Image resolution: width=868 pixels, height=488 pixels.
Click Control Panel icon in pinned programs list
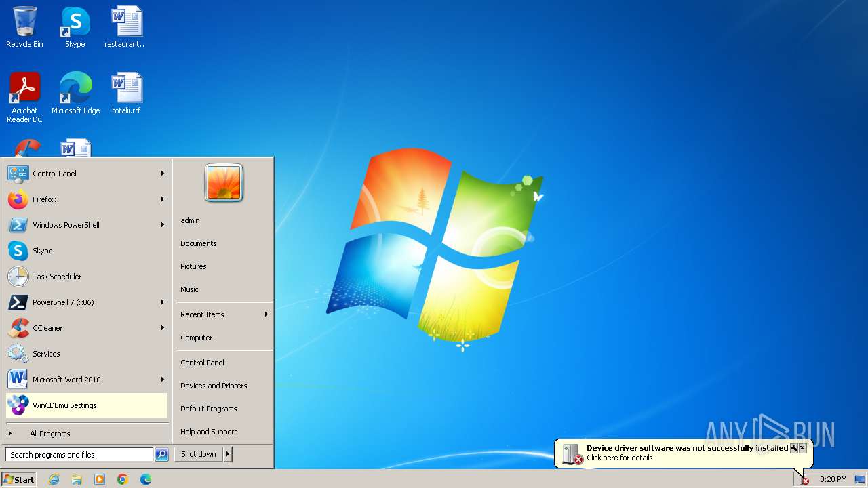tap(18, 174)
